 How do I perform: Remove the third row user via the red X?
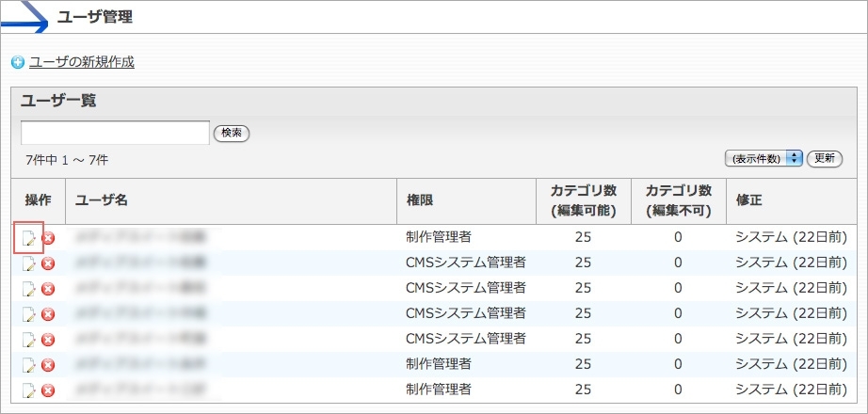click(48, 288)
